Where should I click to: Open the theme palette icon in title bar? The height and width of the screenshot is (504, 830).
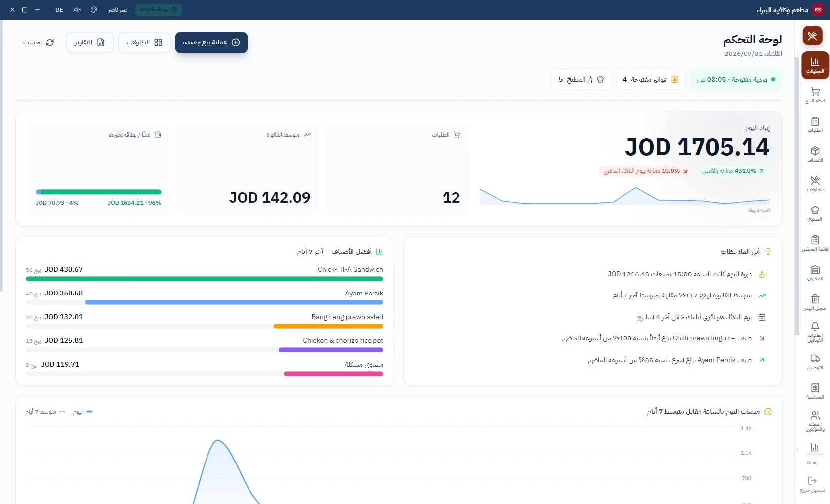(94, 10)
